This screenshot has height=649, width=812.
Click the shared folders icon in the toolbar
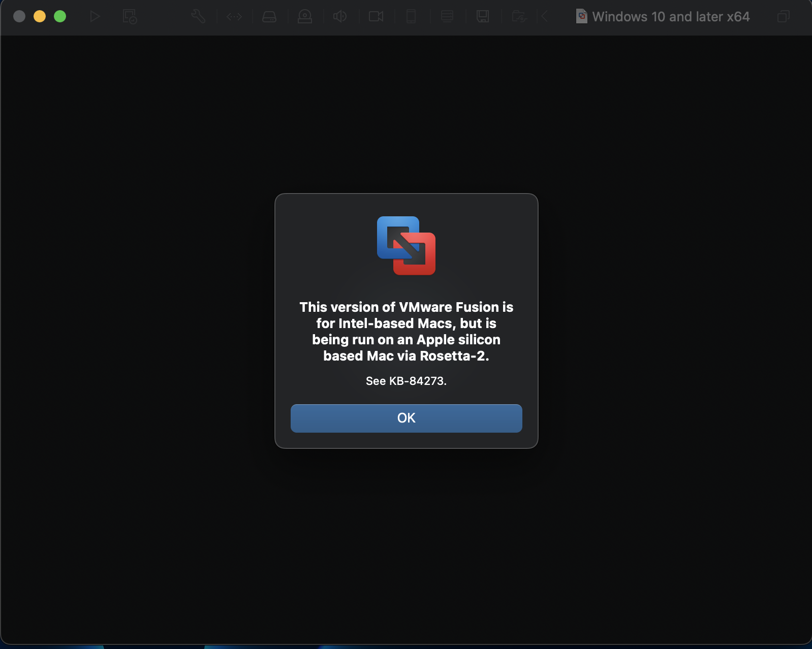tap(519, 17)
